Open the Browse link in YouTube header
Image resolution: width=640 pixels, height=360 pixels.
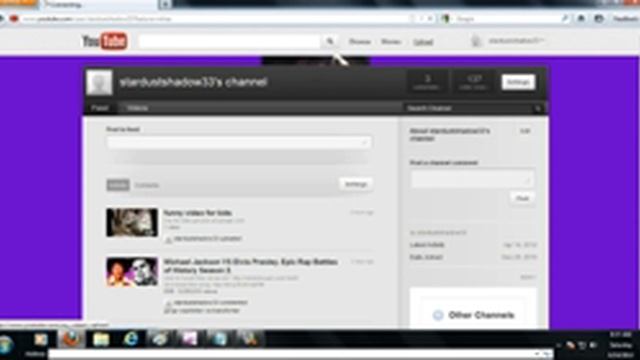coord(360,42)
